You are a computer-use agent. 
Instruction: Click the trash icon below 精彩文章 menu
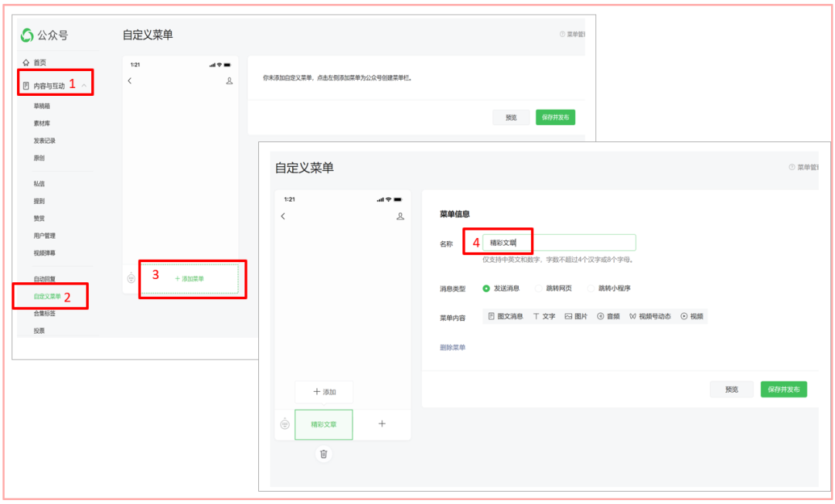[324, 454]
